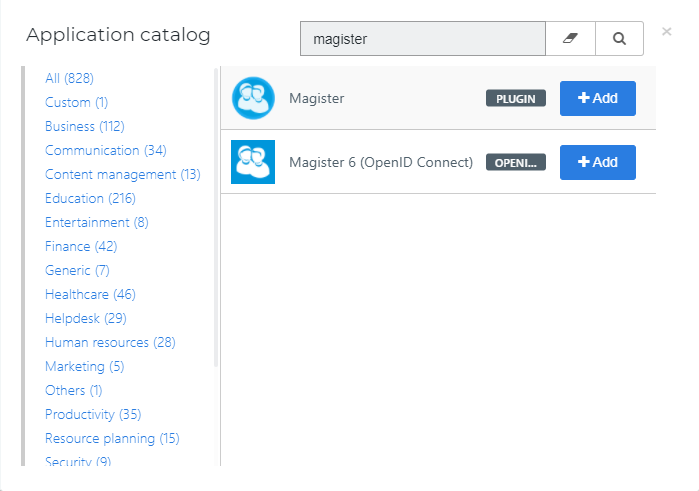Close the Application catalog dialog
Screen dimensions: 699x491
coord(666,32)
